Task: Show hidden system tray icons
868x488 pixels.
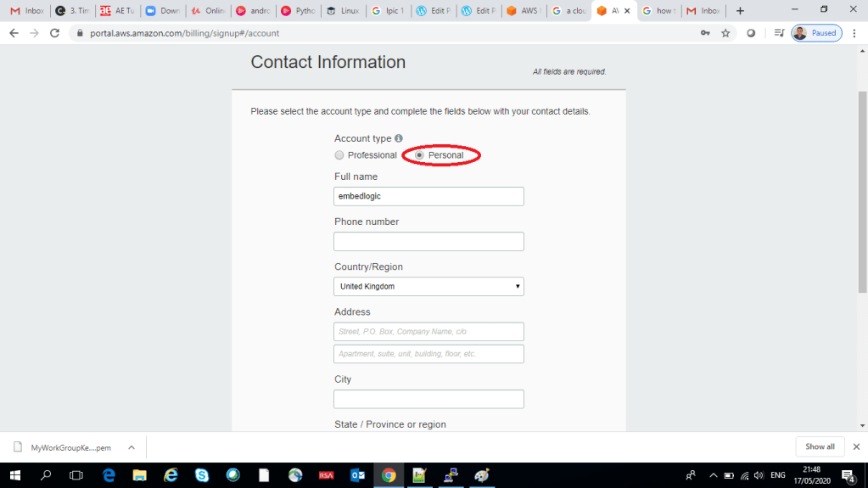Action: tap(713, 475)
